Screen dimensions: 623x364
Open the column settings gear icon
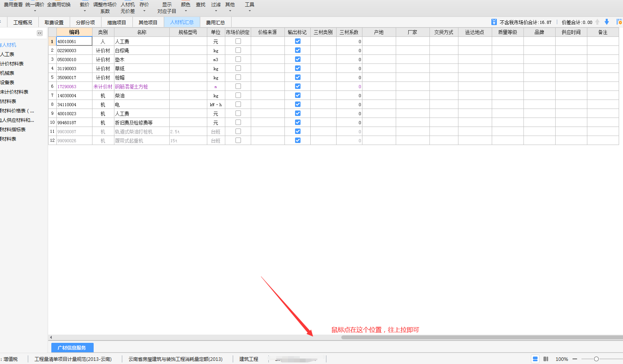tap(619, 22)
